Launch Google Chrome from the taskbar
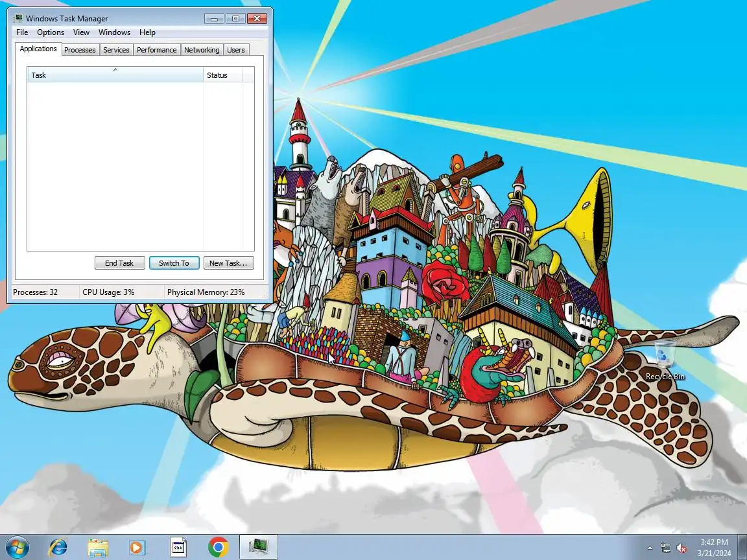Viewport: 747px width, 560px height. click(218, 547)
